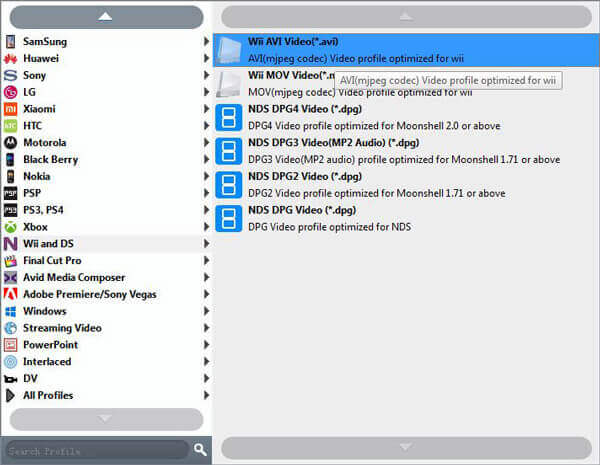Image resolution: width=600 pixels, height=465 pixels.
Task: Open the Nokia category
Action: [106, 176]
